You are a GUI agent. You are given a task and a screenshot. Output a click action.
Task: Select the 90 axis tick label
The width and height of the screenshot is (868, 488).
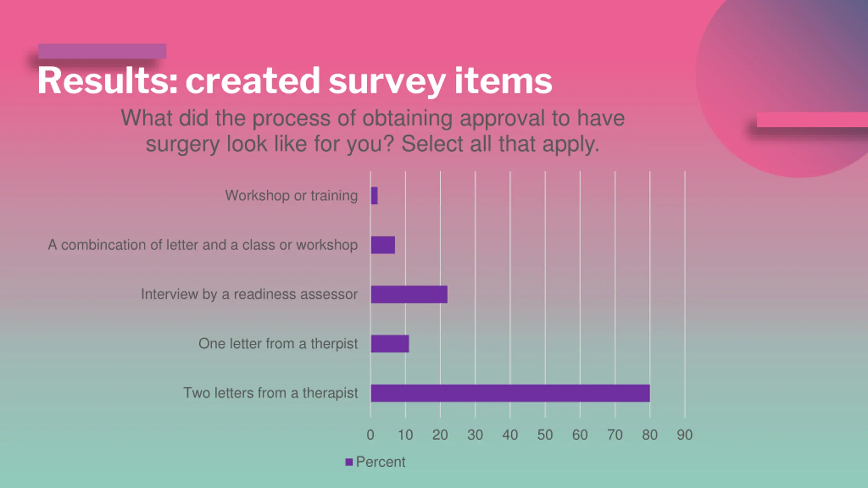pyautogui.click(x=685, y=435)
